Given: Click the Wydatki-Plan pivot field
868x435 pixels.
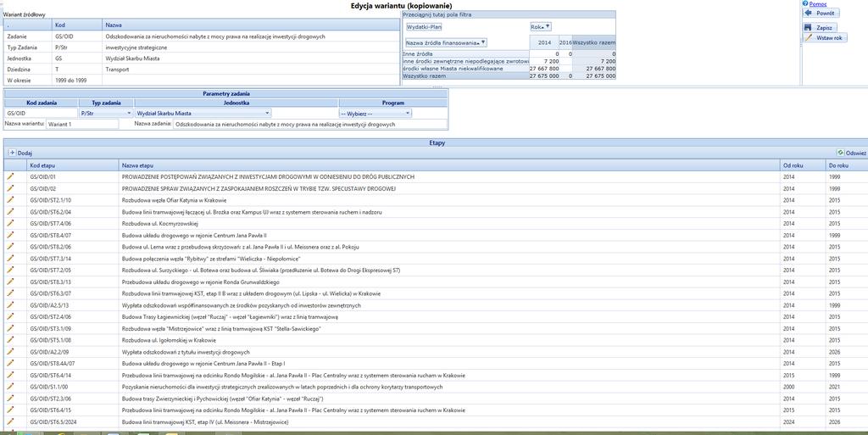Looking at the screenshot, I should point(424,26).
